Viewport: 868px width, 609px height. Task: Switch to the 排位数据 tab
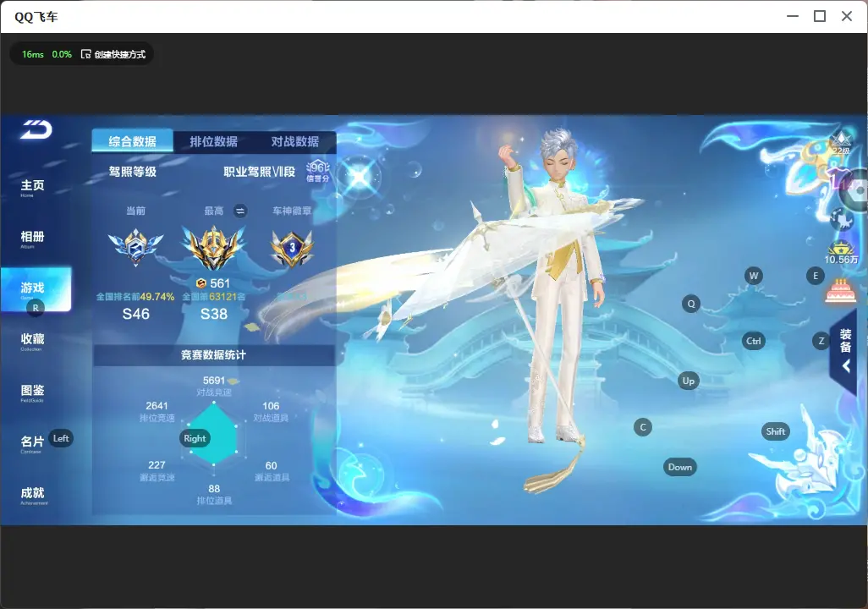214,141
